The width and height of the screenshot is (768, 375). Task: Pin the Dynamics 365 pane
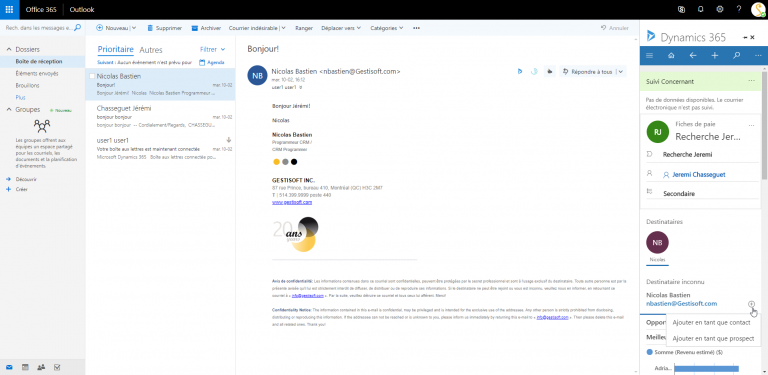coord(745,38)
